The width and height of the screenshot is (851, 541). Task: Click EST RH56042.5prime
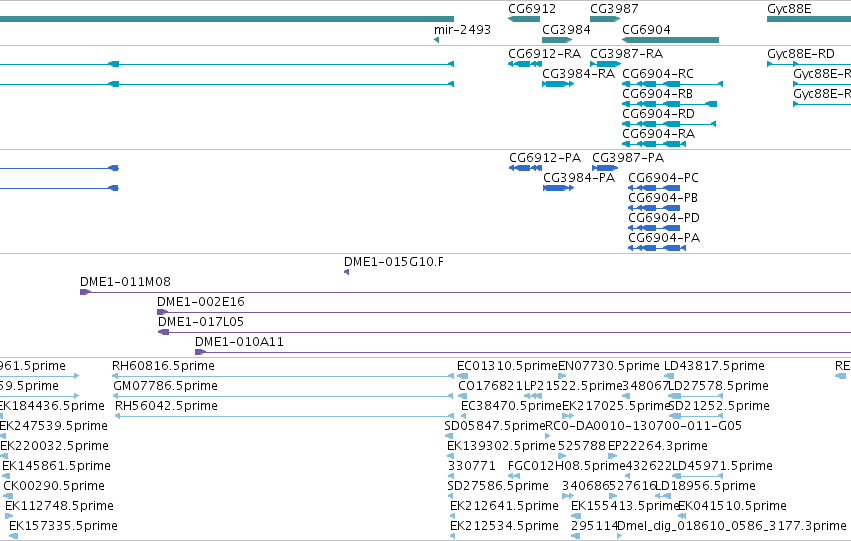tap(166, 406)
